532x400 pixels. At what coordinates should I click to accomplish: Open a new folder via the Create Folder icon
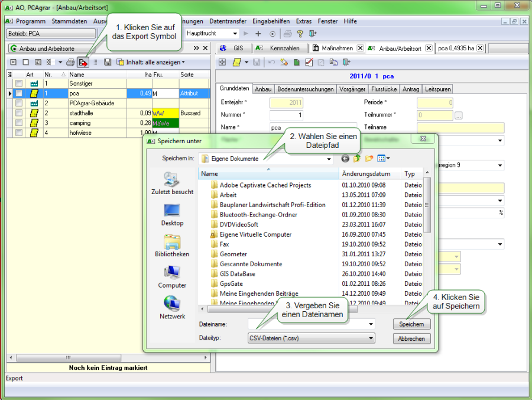tap(369, 158)
